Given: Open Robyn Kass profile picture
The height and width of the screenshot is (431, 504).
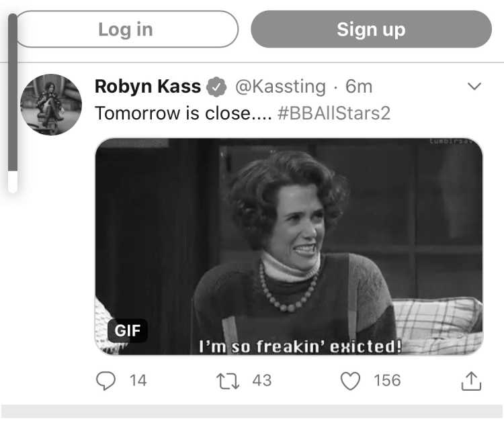Looking at the screenshot, I should click(x=51, y=105).
